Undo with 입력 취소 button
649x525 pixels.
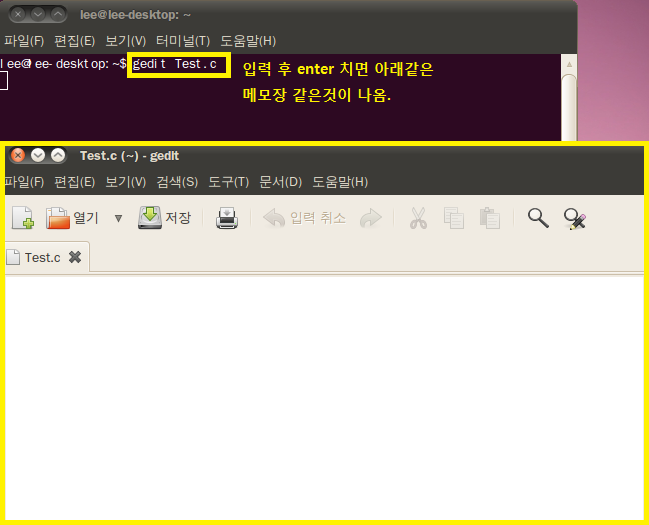coord(305,218)
